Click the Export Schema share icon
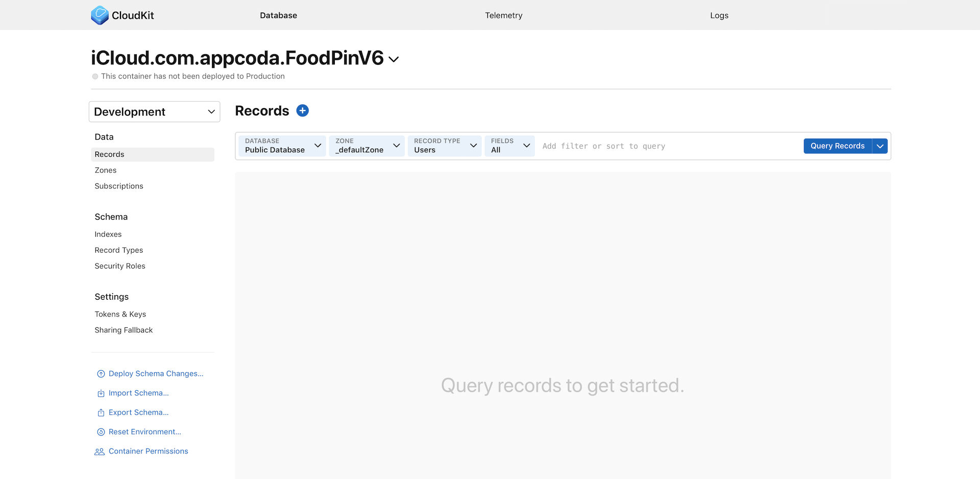Screen dimensions: 980x479 point(101,412)
